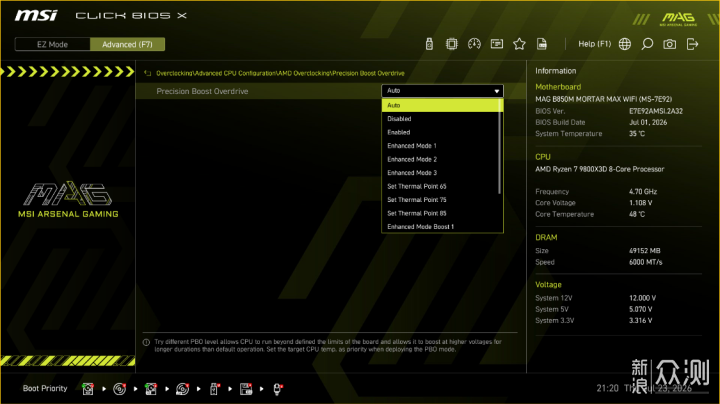Image resolution: width=720 pixels, height=404 pixels.
Task: Open the CPU settings chip icon
Action: pos(451,44)
